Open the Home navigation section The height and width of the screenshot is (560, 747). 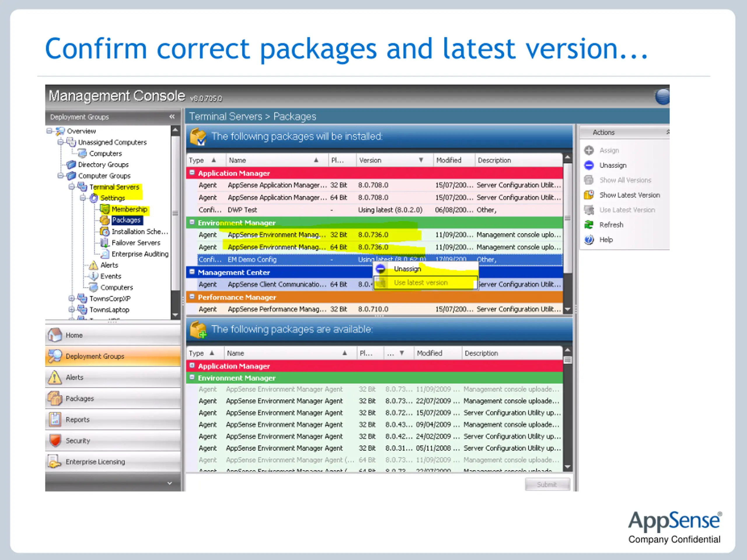pos(113,335)
